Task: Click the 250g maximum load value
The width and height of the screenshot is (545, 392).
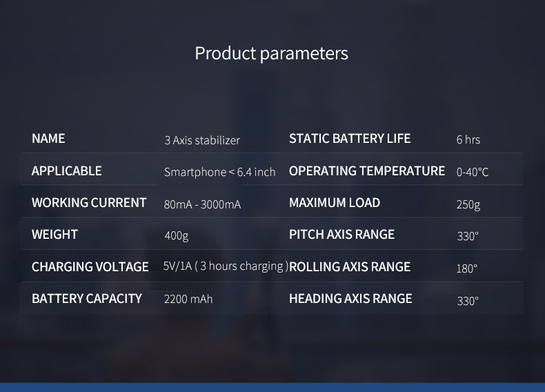Action: click(x=468, y=204)
